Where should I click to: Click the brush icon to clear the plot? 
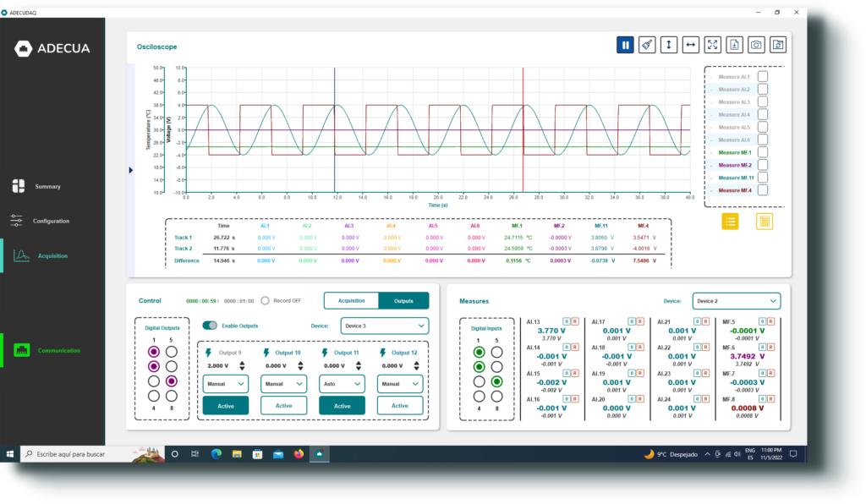tap(647, 45)
